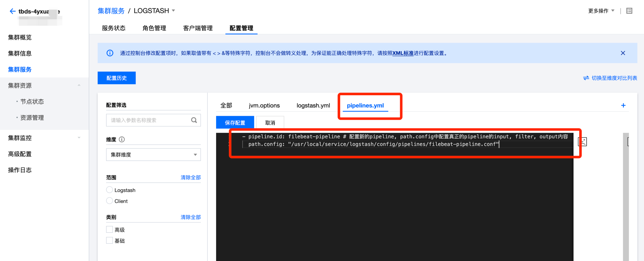Expand the 更多操作 menu
Image resolution: width=644 pixels, height=261 pixels.
tap(601, 11)
